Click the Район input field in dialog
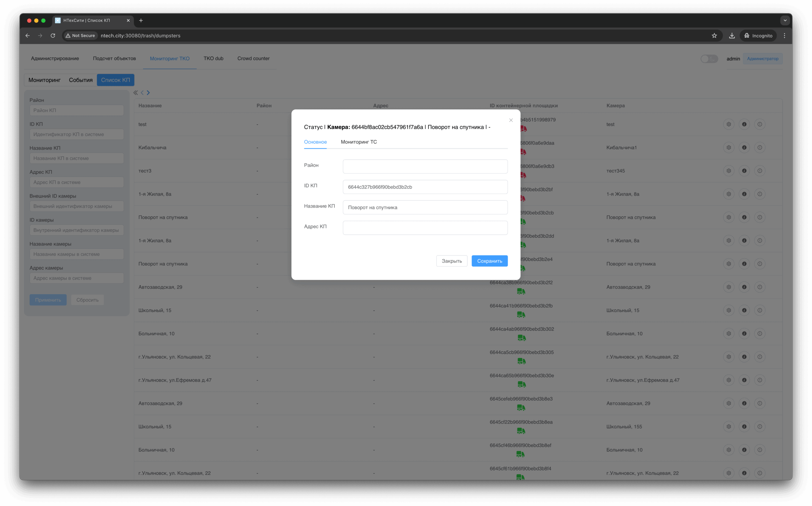 425,166
